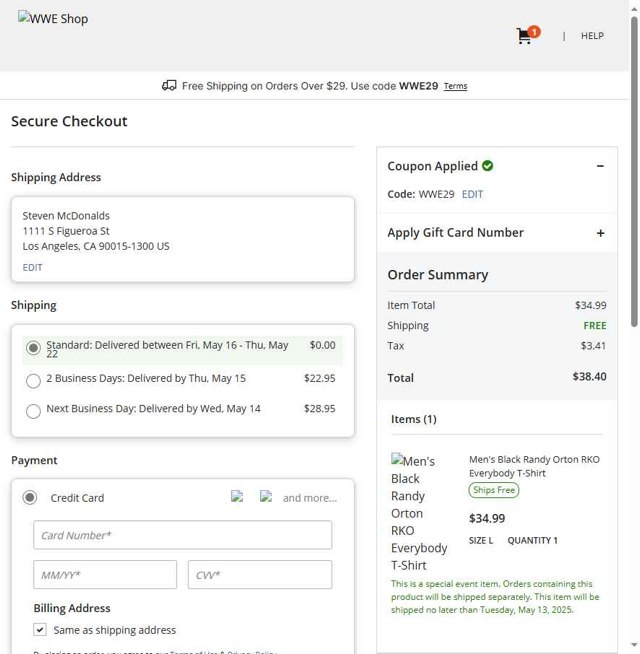Select Standard shipping option
640x654 pixels.
tap(33, 348)
